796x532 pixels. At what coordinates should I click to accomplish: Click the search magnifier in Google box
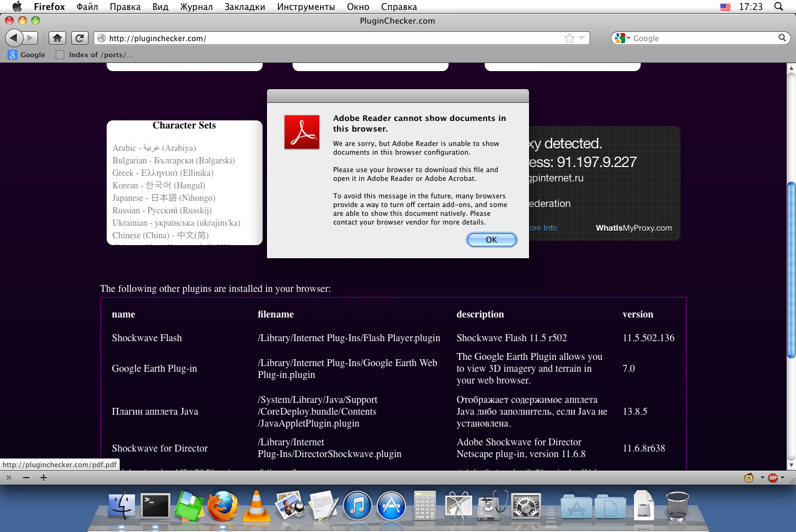(783, 38)
